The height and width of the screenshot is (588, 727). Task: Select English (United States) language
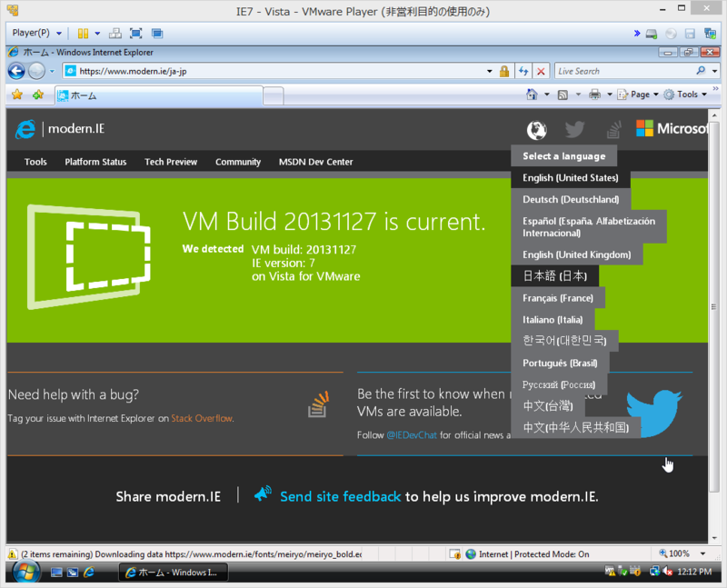[x=571, y=177]
